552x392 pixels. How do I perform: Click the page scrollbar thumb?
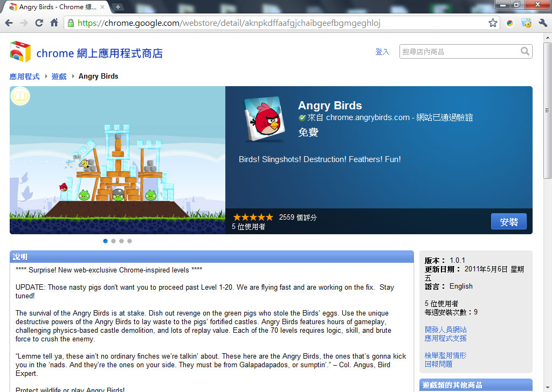pos(547,111)
